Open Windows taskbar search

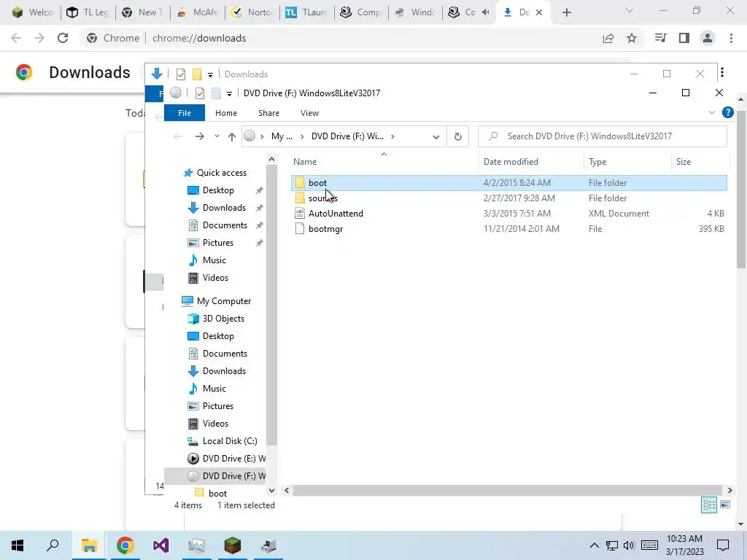coord(53,545)
